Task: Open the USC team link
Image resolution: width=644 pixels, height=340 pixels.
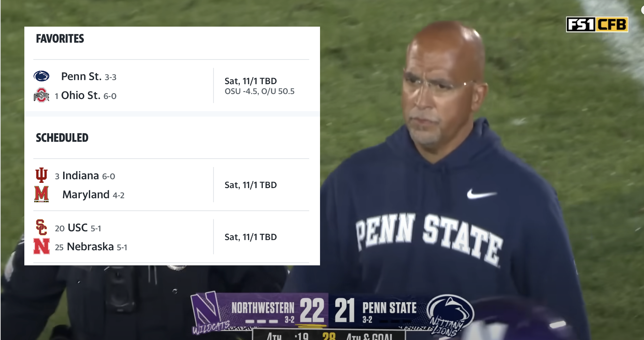Action: (78, 228)
